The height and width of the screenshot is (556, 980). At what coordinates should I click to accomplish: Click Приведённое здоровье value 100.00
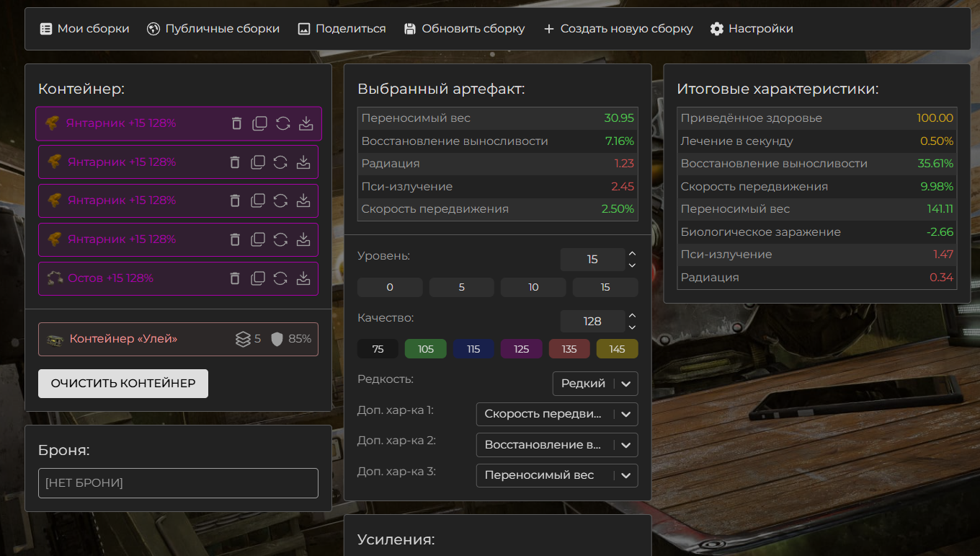(x=935, y=118)
